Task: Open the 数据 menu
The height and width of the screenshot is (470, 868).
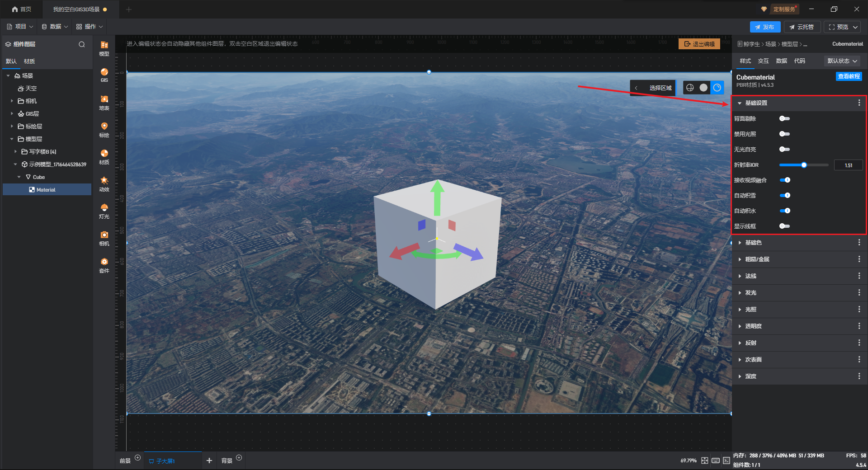Action: tap(55, 27)
